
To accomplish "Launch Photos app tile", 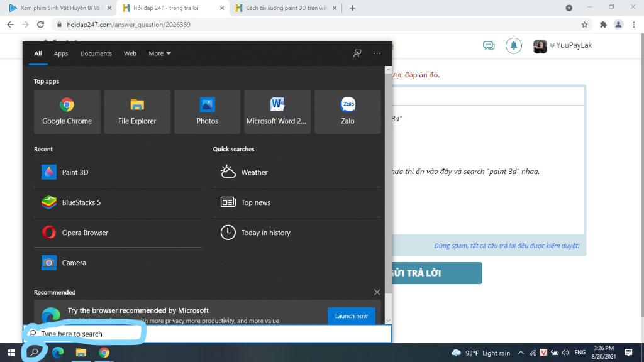I will tap(208, 112).
